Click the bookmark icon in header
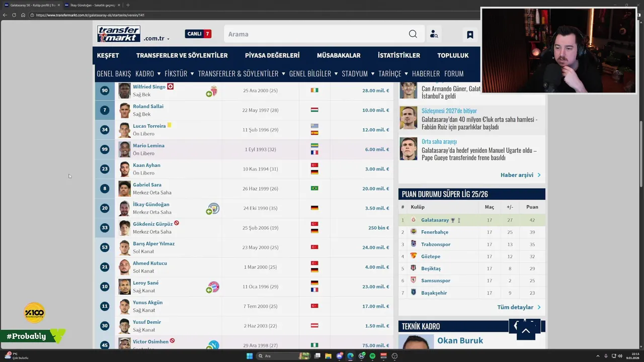644x362 pixels. (x=470, y=34)
